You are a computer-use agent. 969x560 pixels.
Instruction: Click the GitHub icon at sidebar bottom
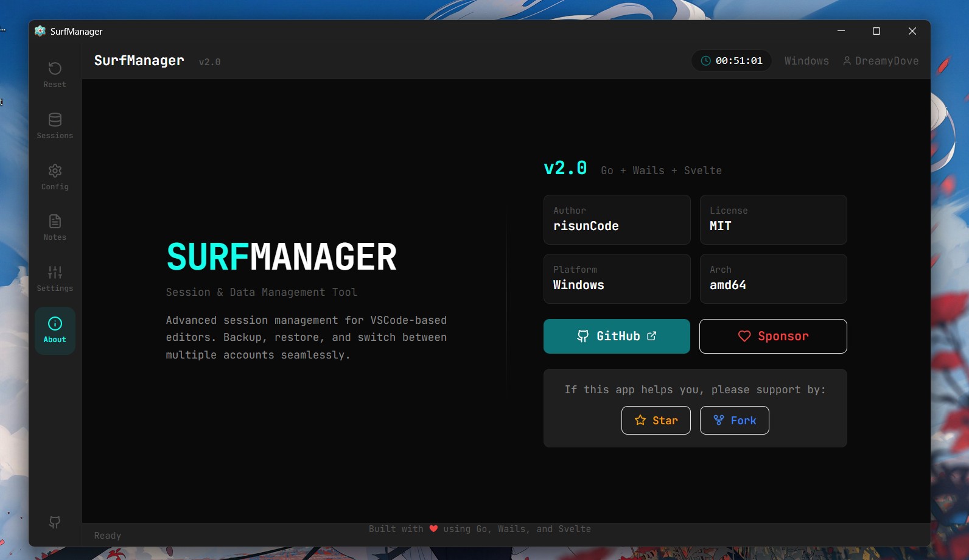click(55, 522)
